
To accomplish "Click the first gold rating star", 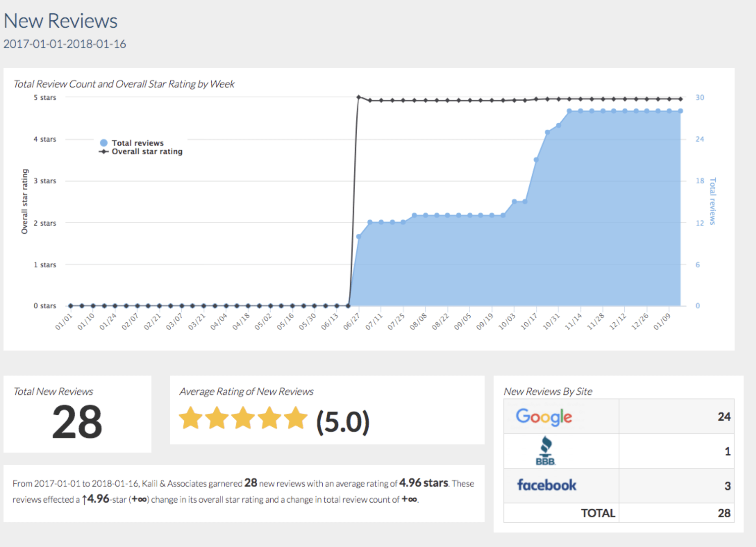I will pyautogui.click(x=191, y=418).
